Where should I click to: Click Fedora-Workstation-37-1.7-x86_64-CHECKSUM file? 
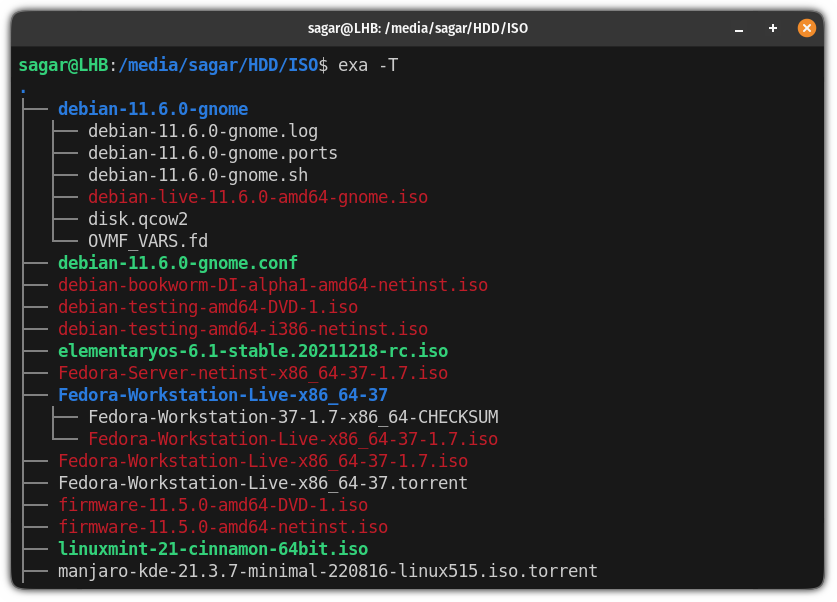(x=293, y=417)
